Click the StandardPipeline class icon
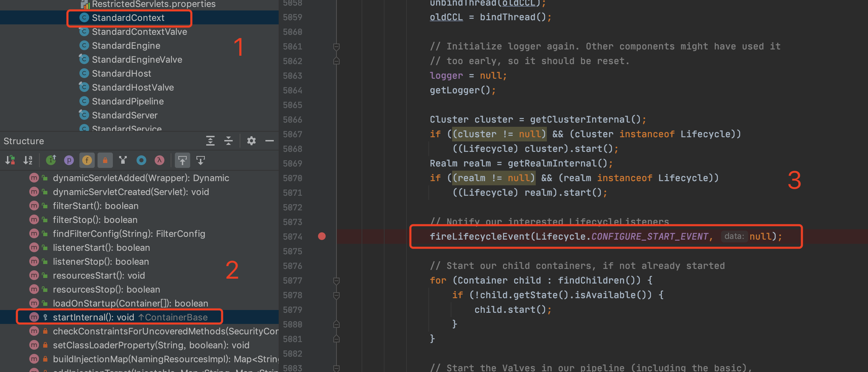The image size is (868, 372). [x=84, y=101]
